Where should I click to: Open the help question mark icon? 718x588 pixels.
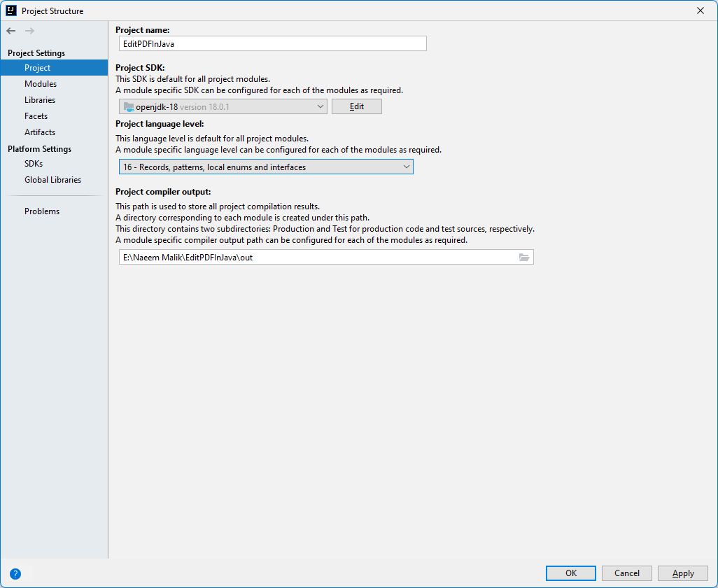click(15, 574)
